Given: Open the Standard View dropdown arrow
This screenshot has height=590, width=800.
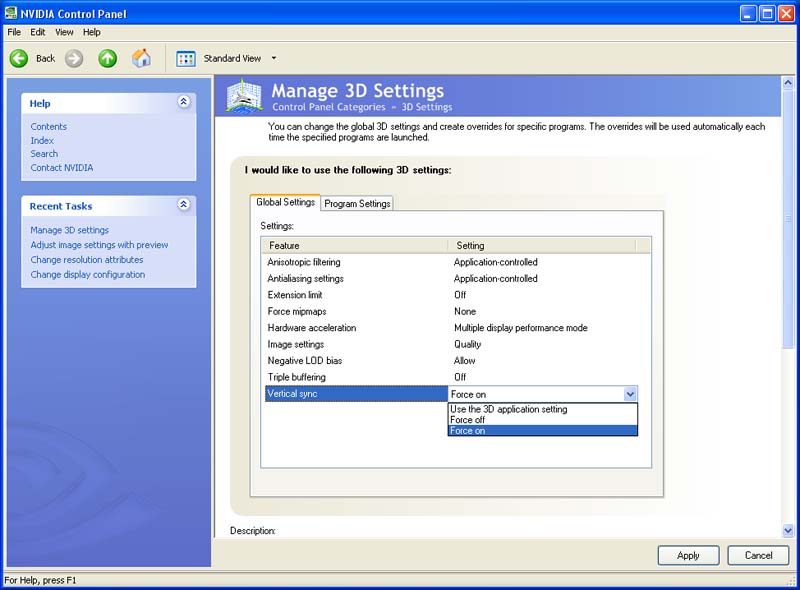Looking at the screenshot, I should pos(274,58).
